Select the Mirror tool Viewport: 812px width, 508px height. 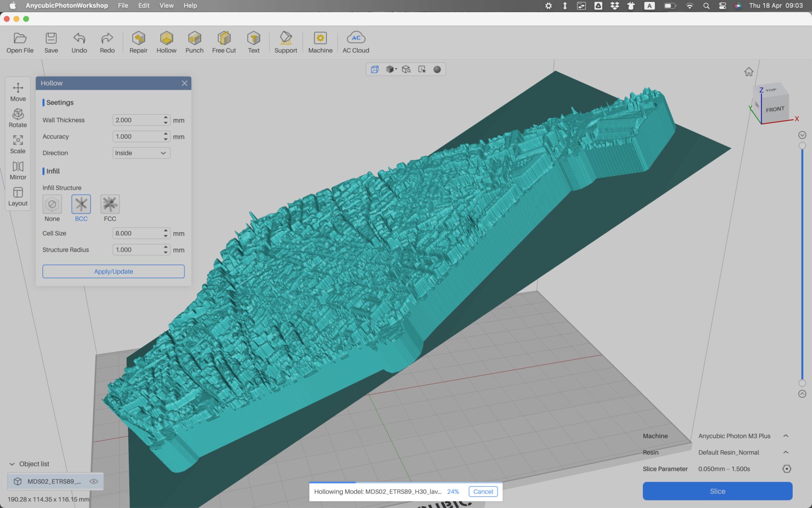pos(18,171)
